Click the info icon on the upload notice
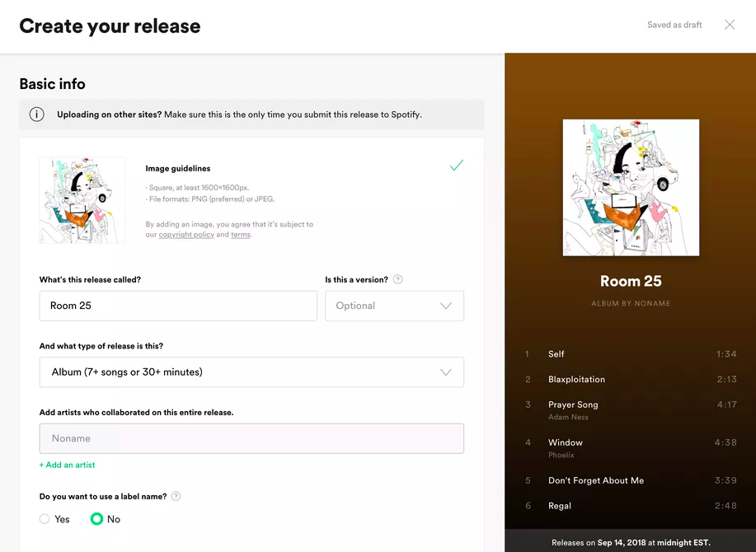The width and height of the screenshot is (756, 552). (x=36, y=114)
